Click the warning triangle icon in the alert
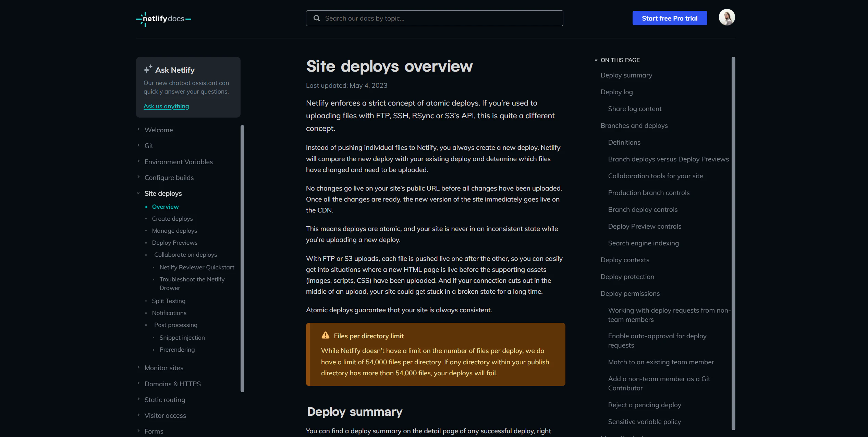The width and height of the screenshot is (868, 437). [x=326, y=336]
